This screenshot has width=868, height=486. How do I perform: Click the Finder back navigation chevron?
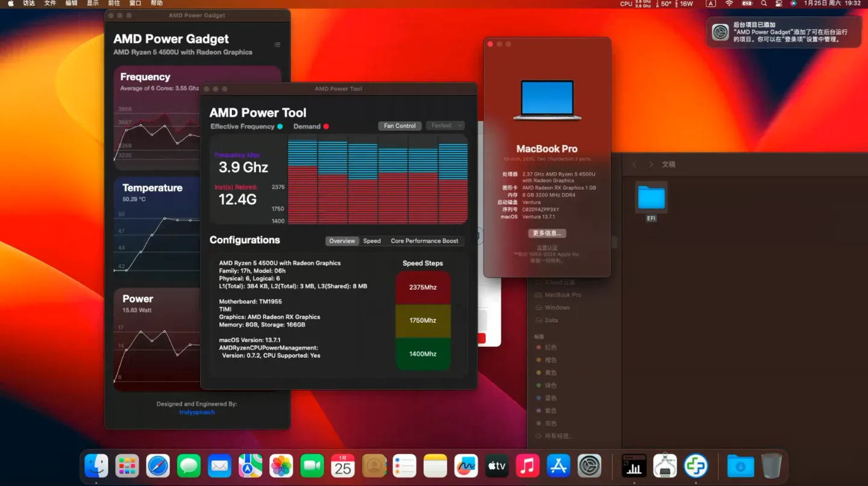click(635, 164)
